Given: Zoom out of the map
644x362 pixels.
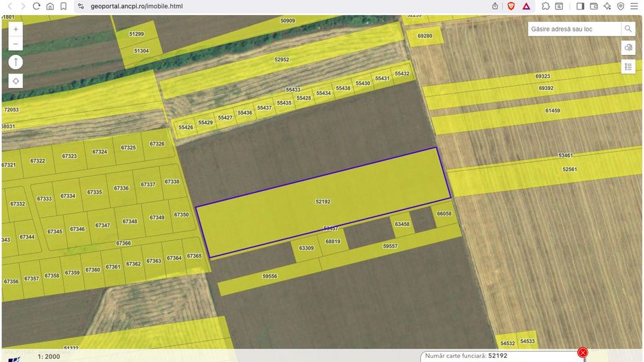Looking at the screenshot, I should pyautogui.click(x=16, y=44).
